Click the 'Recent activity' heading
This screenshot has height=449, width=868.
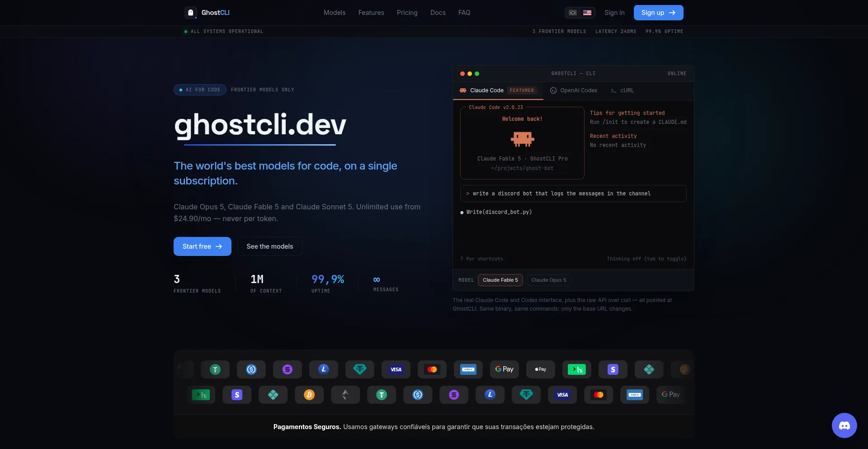[x=613, y=136]
